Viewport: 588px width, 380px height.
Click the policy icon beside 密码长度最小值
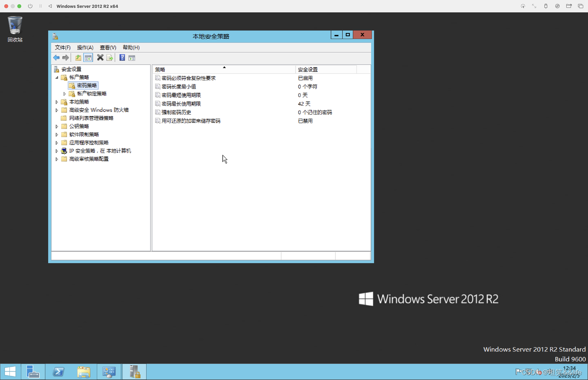pyautogui.click(x=158, y=87)
